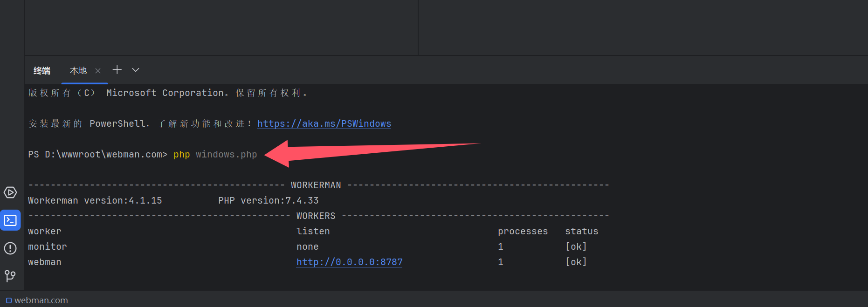Click the 'webman' worker row name

tap(45, 262)
